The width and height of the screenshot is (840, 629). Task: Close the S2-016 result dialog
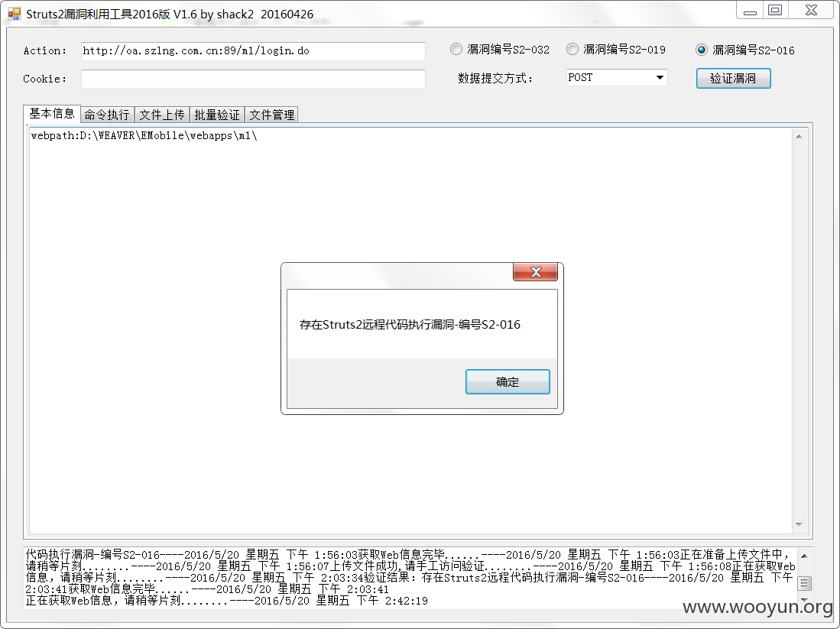tap(535, 272)
